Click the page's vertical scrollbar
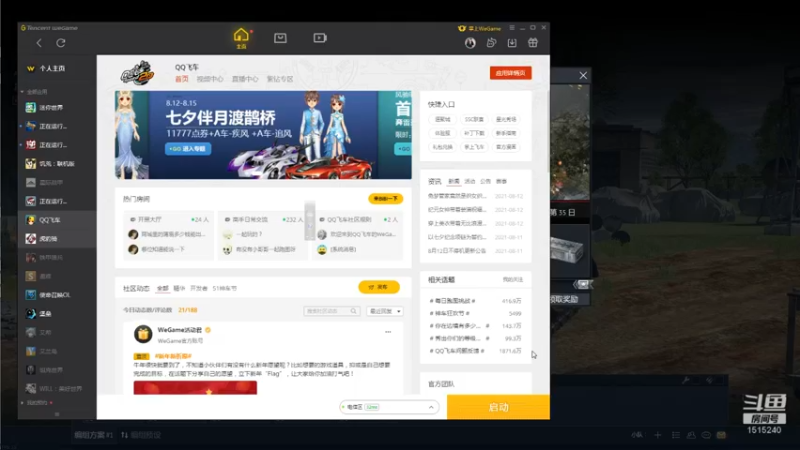The height and width of the screenshot is (450, 800). [x=547, y=133]
